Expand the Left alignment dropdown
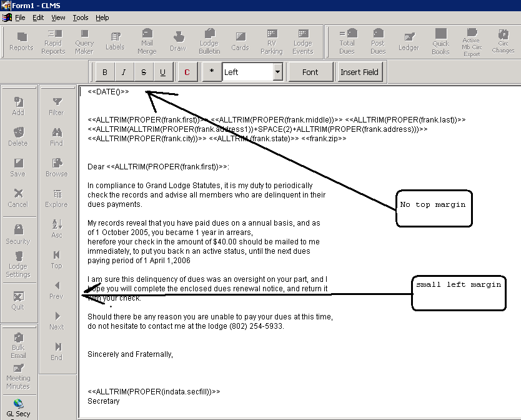Screen dimensions: 521x420 277,72
